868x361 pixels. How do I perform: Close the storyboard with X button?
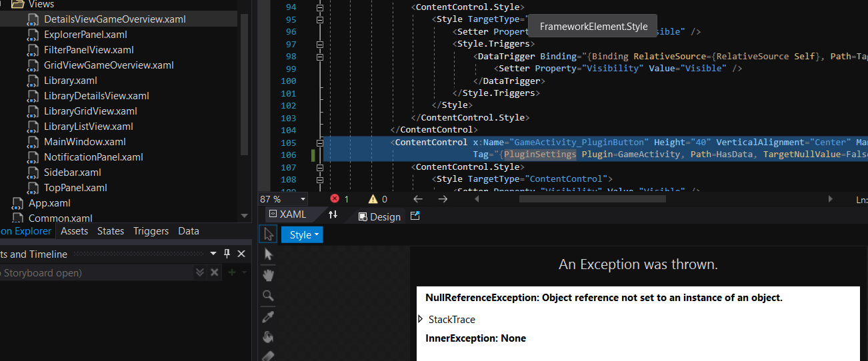tap(215, 272)
